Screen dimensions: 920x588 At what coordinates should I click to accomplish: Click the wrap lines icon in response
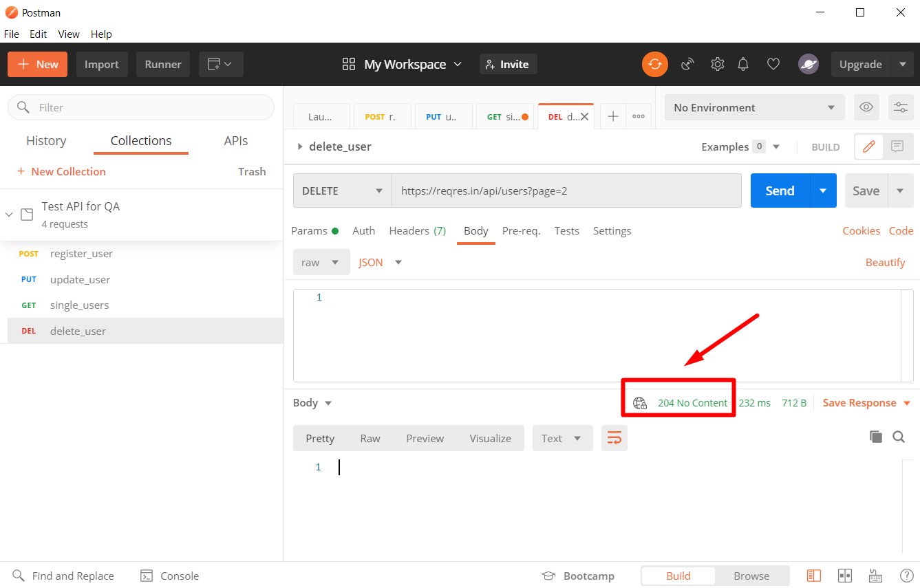pyautogui.click(x=614, y=438)
